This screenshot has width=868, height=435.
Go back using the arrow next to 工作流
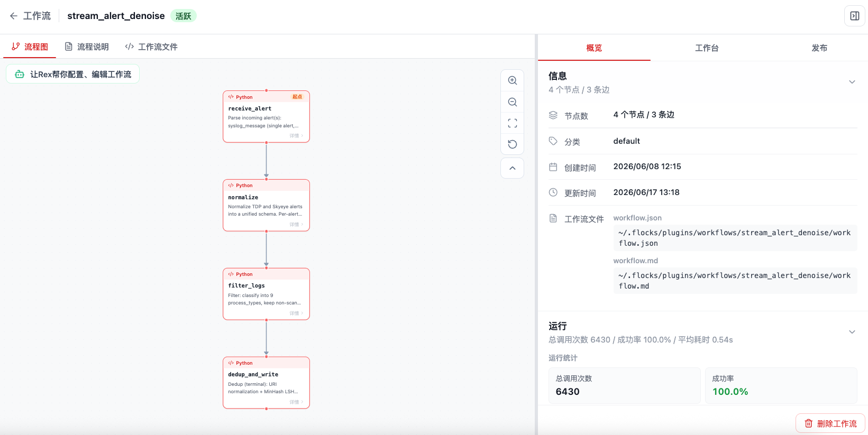[x=14, y=16]
